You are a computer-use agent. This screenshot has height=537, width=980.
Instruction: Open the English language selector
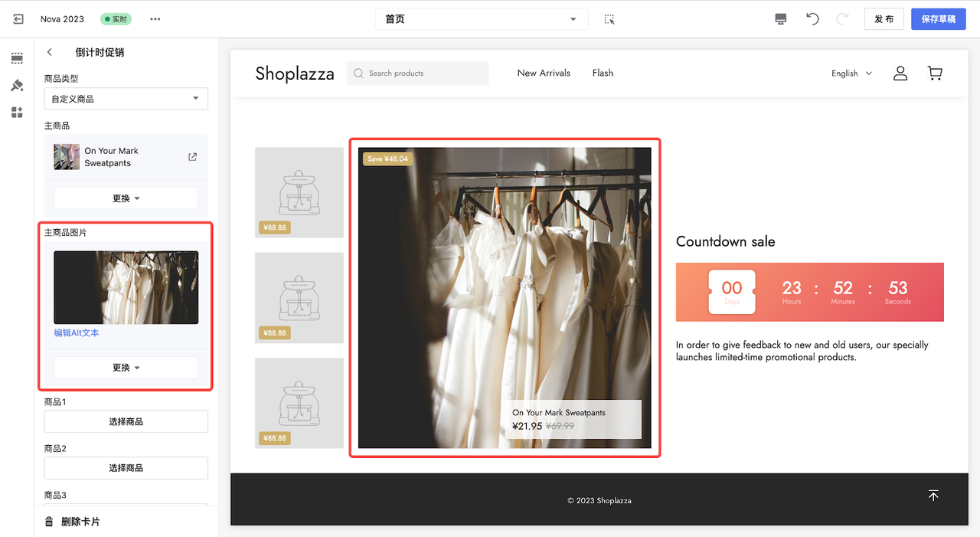click(x=851, y=74)
